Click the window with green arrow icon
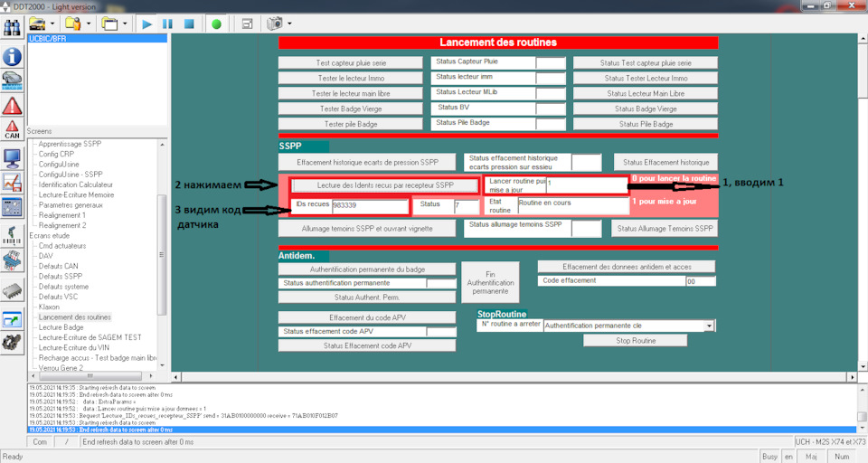This screenshot has height=463, width=868. tap(12, 319)
